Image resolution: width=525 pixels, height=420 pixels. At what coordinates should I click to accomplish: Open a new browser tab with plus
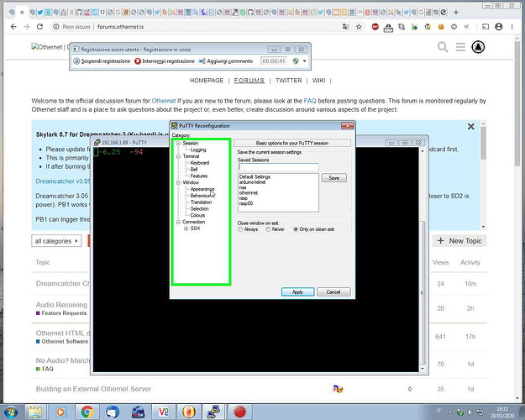click(x=456, y=13)
